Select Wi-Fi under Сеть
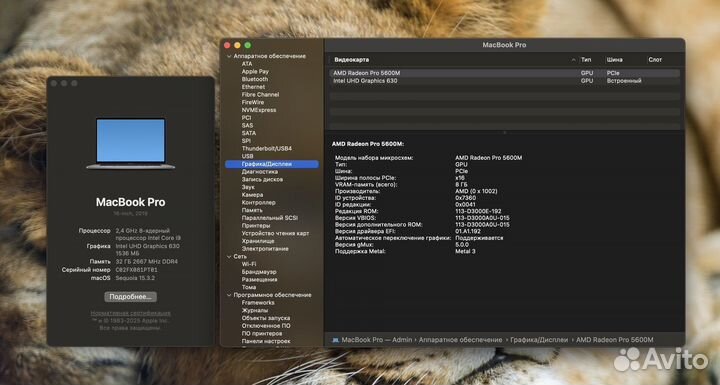This screenshot has height=385, width=720. (x=249, y=264)
